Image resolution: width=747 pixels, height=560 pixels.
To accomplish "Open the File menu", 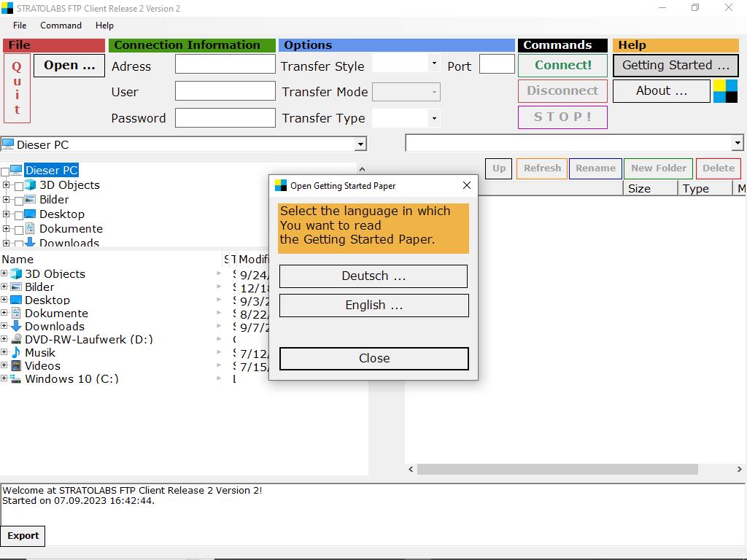I will [x=20, y=26].
